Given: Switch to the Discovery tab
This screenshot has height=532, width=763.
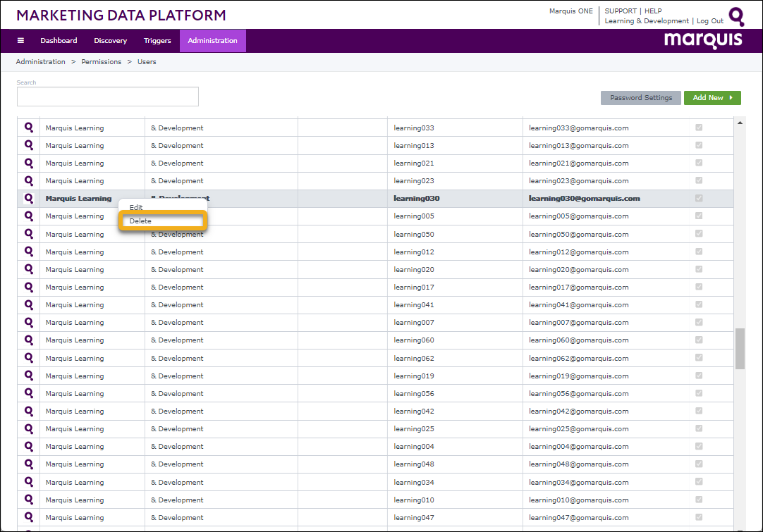Looking at the screenshot, I should [110, 41].
